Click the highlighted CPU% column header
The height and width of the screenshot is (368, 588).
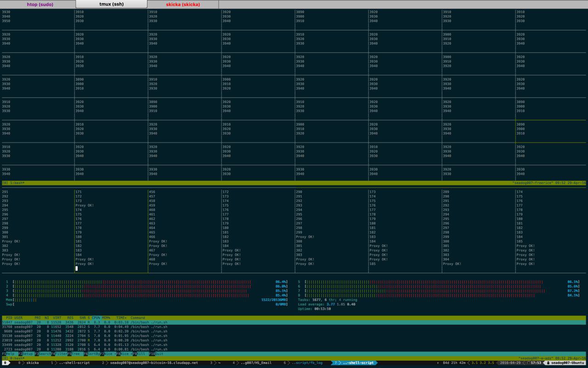point(96,318)
